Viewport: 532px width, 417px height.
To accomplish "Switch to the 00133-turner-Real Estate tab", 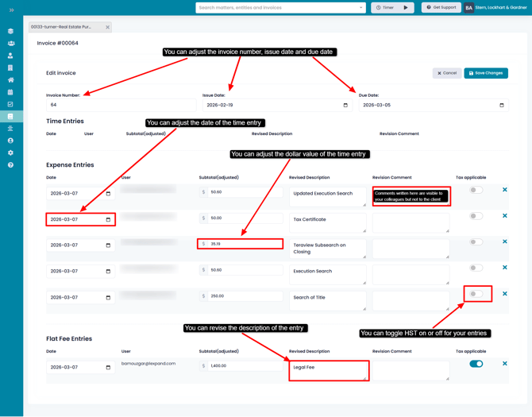I will pyautogui.click(x=62, y=27).
